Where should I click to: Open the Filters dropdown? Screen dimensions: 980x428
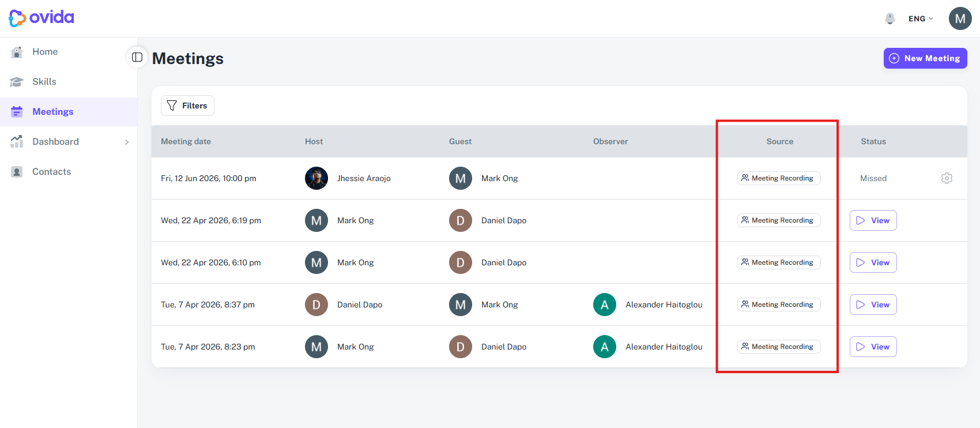187,106
